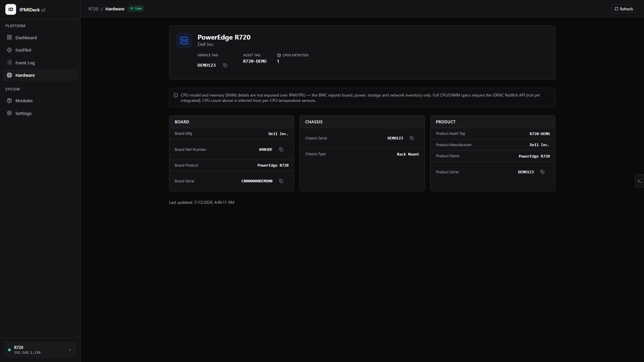Click the CPUs Detected count 1
Screen dimensions: 644x362
click(278, 61)
